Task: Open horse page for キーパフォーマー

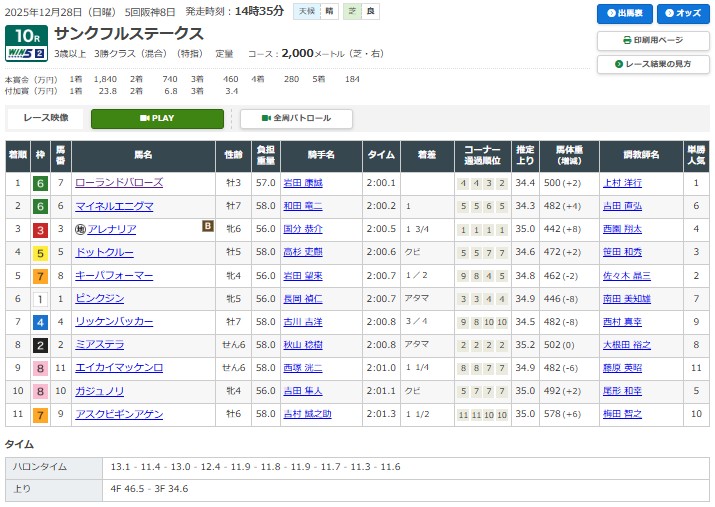Action: pos(114,276)
